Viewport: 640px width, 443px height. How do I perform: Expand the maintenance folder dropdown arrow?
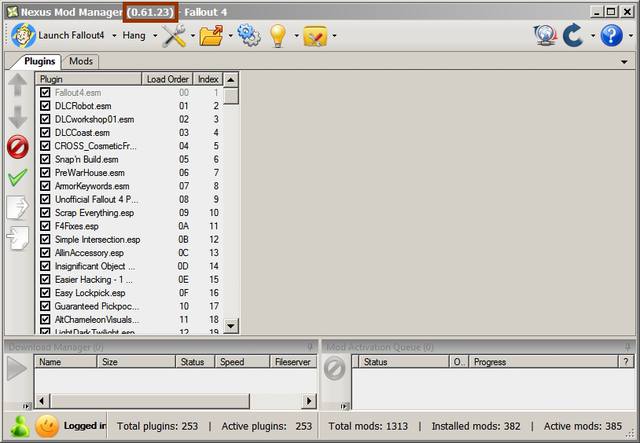pos(334,36)
